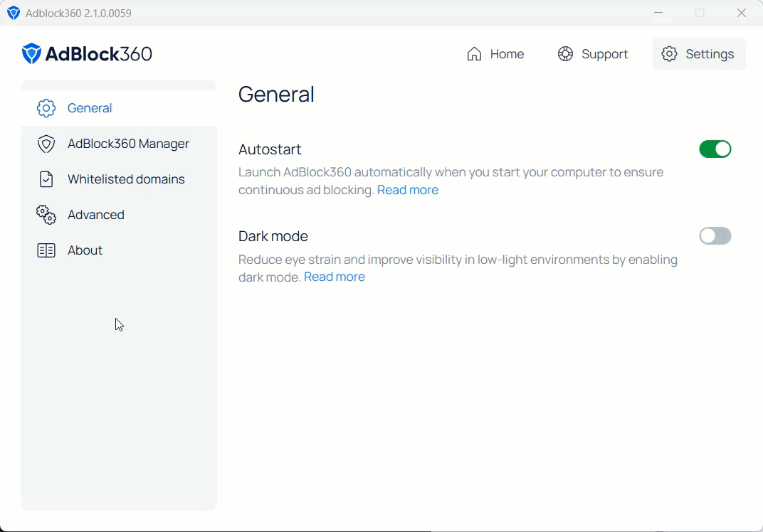The width and height of the screenshot is (763, 532).
Task: Click the AdBlock360 shield logo in header
Action: pyautogui.click(x=31, y=53)
